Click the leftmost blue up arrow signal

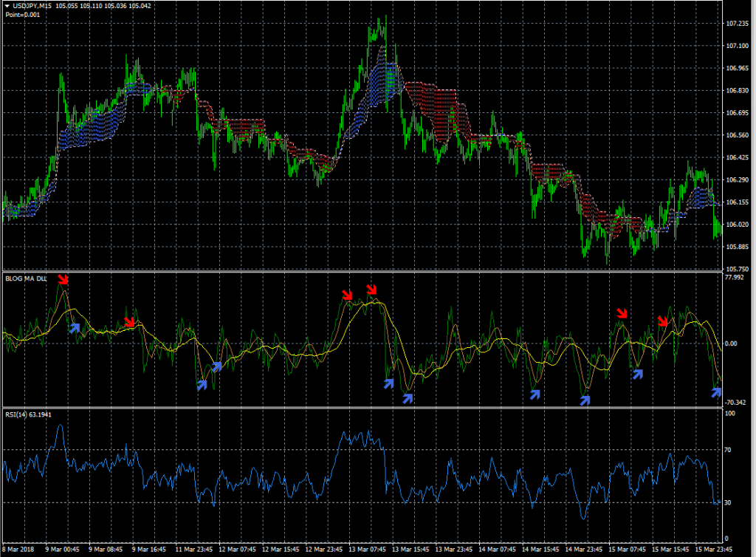(75, 327)
